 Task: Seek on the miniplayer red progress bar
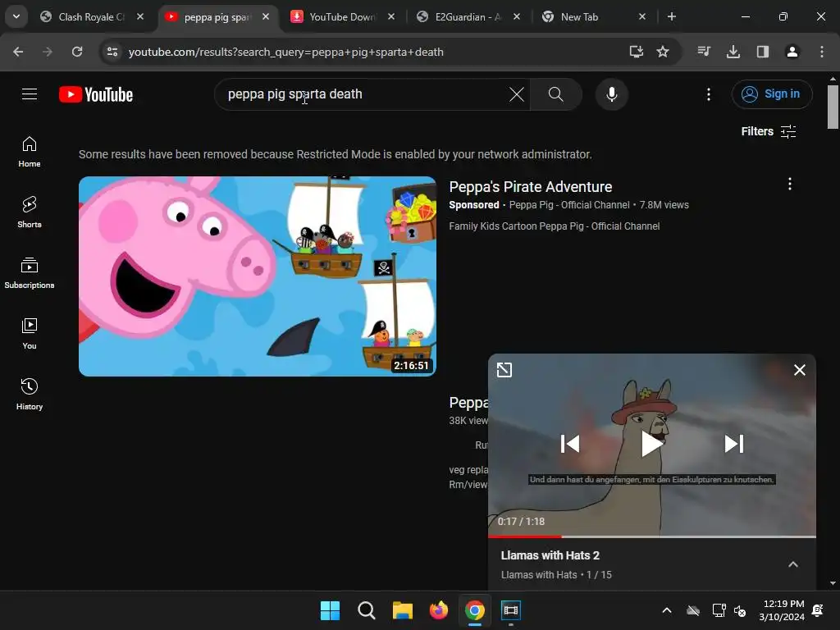pyautogui.click(x=651, y=536)
